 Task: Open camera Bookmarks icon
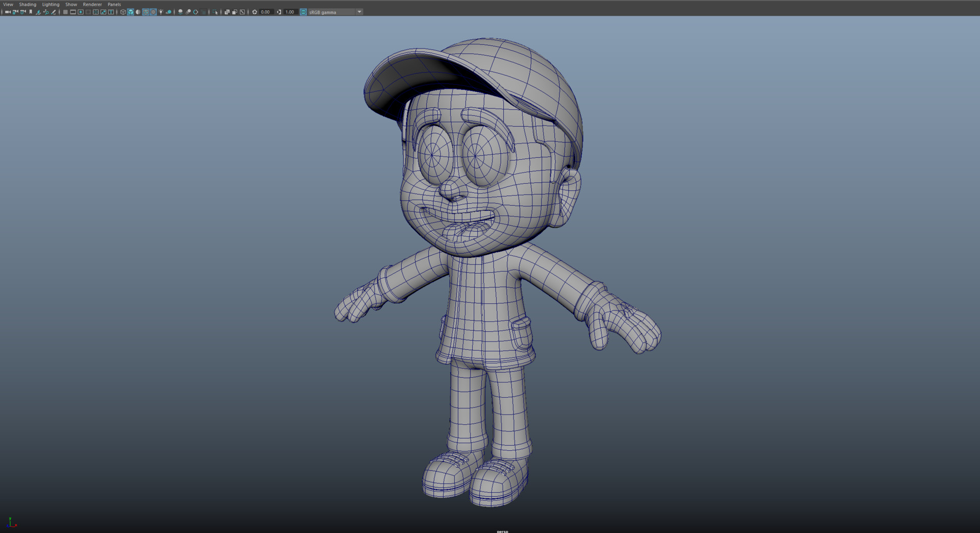31,12
